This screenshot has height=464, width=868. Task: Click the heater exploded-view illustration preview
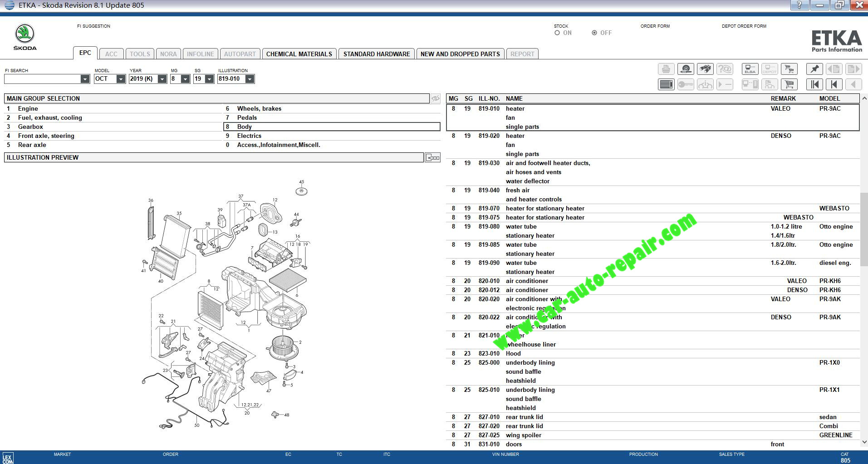[x=226, y=304]
